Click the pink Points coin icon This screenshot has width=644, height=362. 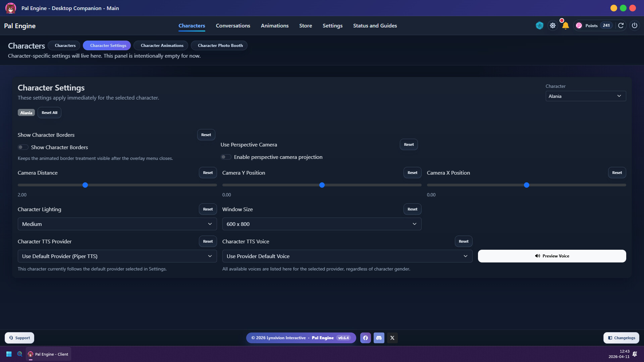click(x=579, y=25)
